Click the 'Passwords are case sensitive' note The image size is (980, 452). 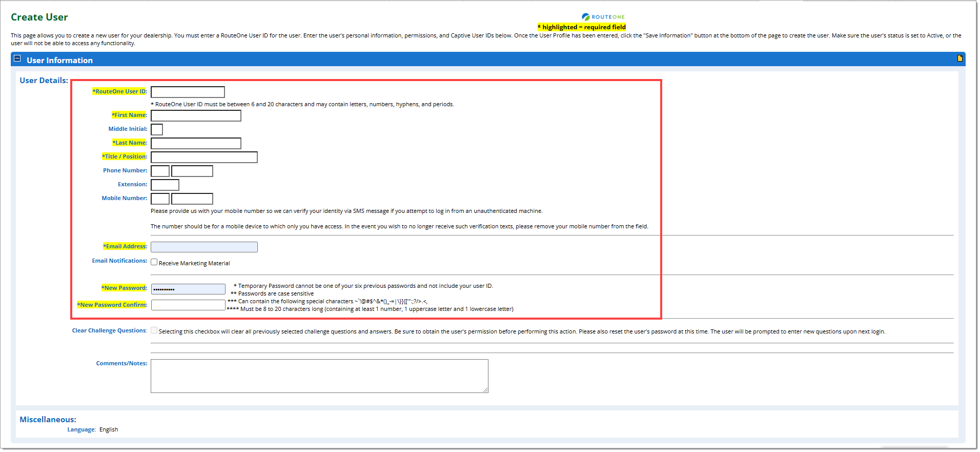[x=272, y=293]
